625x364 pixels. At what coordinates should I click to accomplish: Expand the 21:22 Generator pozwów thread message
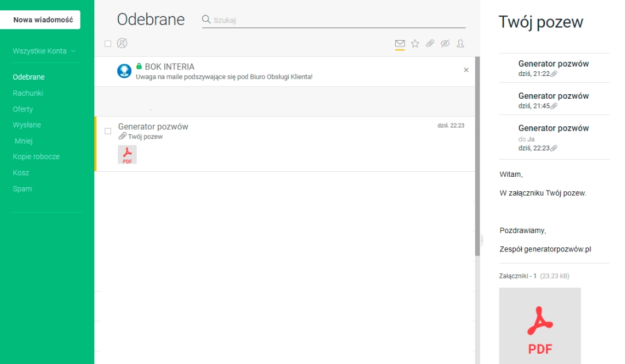553,68
